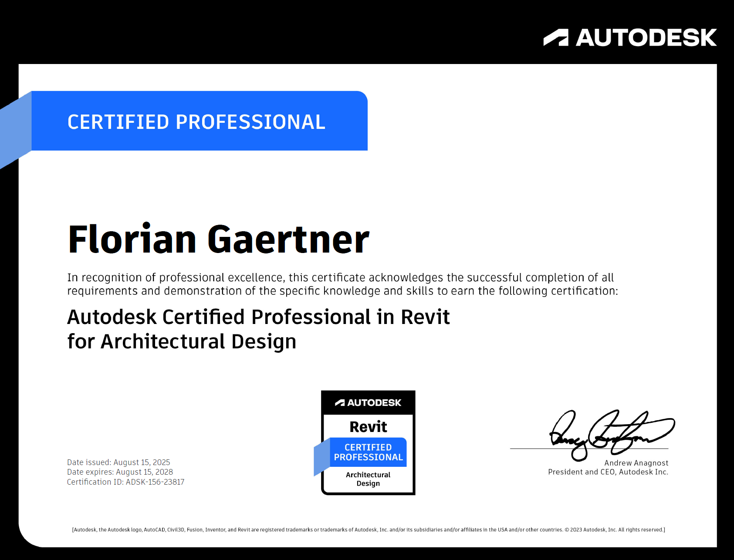Click 'President and CEO, Autodesk Inc.' title

[x=608, y=472]
